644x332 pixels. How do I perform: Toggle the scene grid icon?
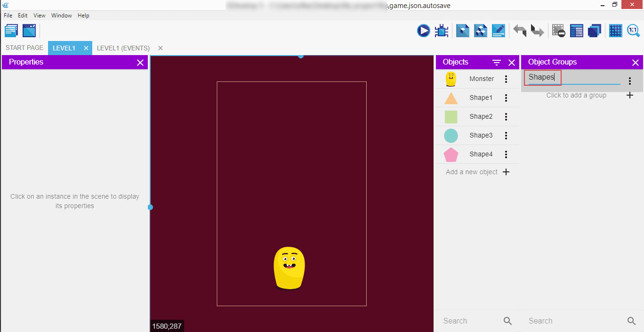[x=615, y=31]
